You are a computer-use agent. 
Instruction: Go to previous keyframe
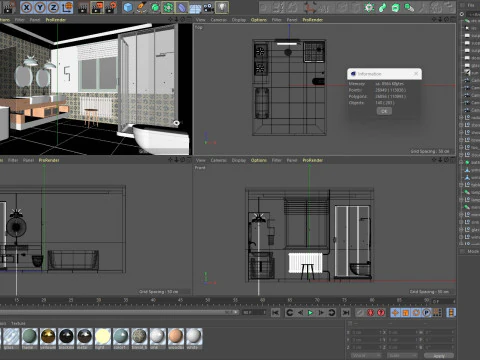click(x=289, y=313)
